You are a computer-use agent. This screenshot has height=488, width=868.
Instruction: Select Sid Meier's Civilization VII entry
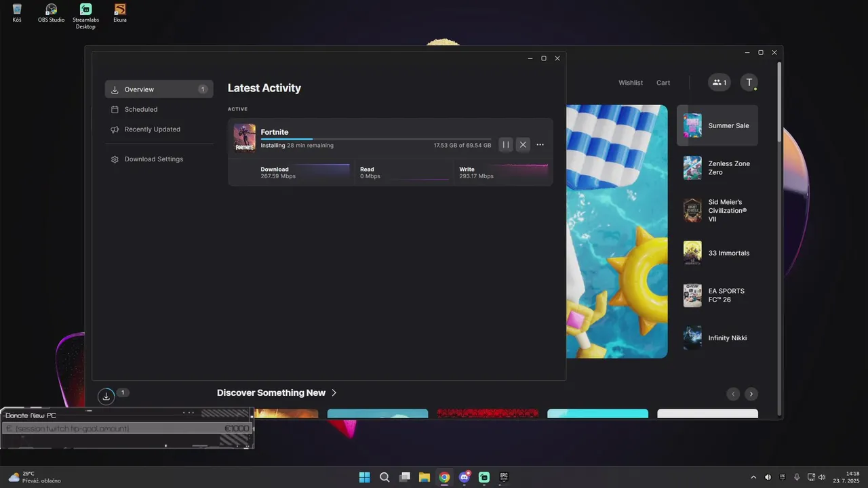click(717, 210)
